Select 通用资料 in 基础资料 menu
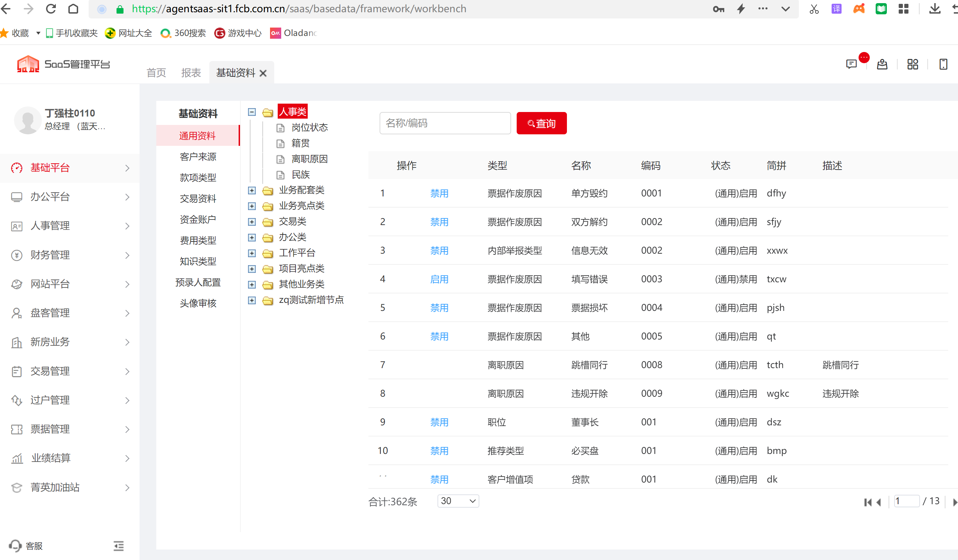958x560 pixels. [x=198, y=135]
